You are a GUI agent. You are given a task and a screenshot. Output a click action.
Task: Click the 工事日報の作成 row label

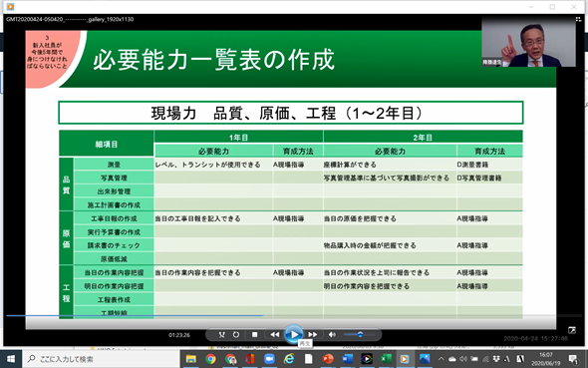point(114,218)
